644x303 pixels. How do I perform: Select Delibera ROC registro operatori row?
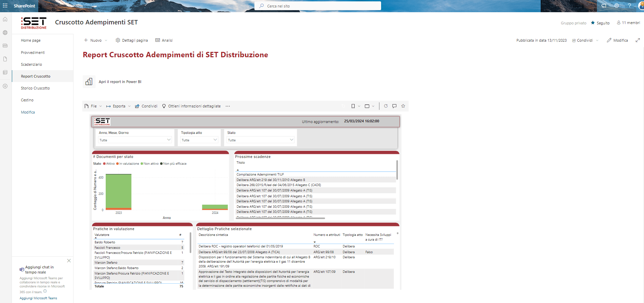point(295,246)
